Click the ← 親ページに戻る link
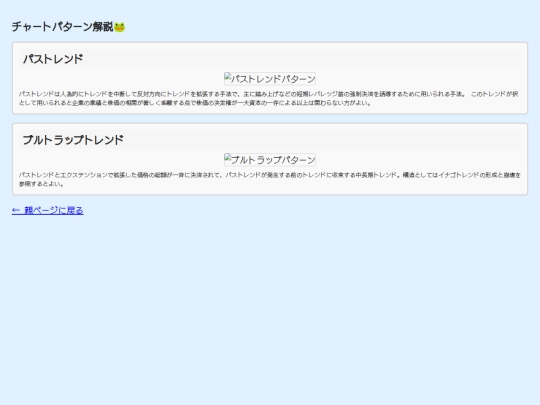540x405 pixels. click(48, 210)
